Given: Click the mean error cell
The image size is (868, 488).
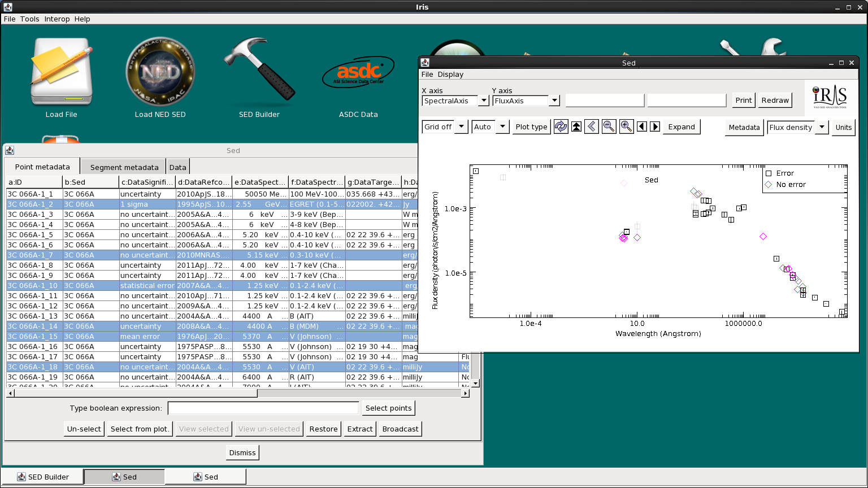Looking at the screenshot, I should [147, 336].
